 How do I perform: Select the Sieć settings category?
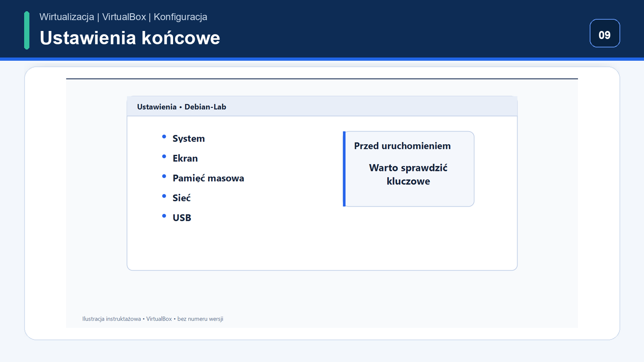pyautogui.click(x=182, y=198)
